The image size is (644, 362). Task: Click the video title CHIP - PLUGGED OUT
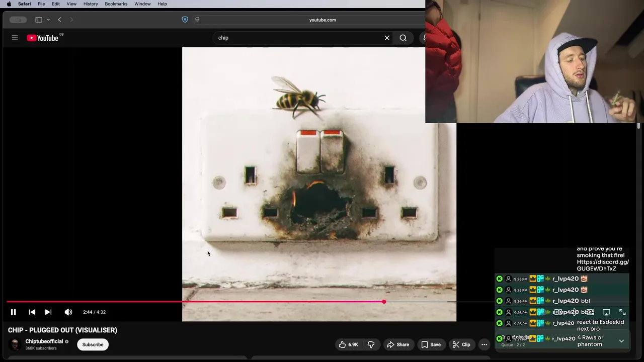[x=62, y=330]
